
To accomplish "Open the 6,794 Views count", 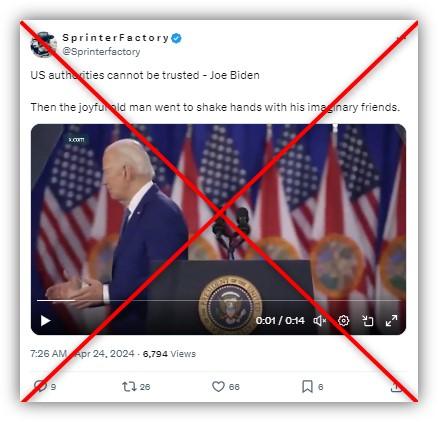I will [x=169, y=354].
